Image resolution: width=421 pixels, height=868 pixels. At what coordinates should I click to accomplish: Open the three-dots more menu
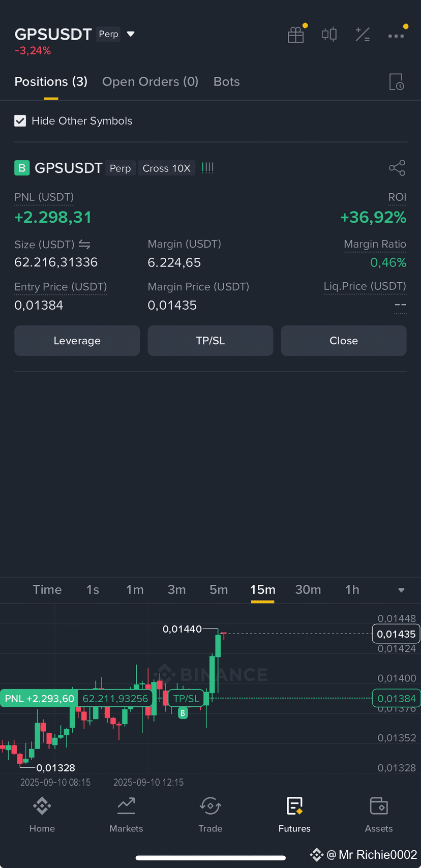(x=396, y=36)
